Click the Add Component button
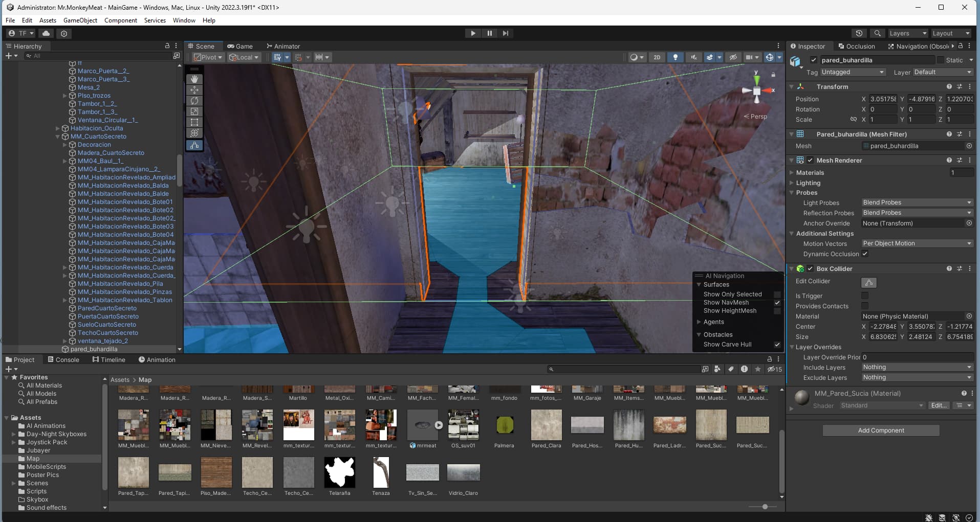The height and width of the screenshot is (522, 980). click(x=881, y=430)
